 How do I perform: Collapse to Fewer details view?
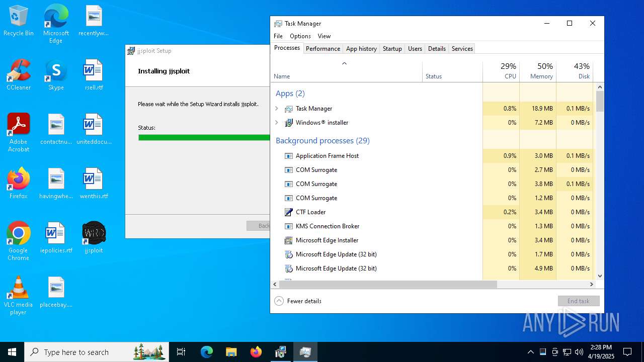tap(298, 301)
